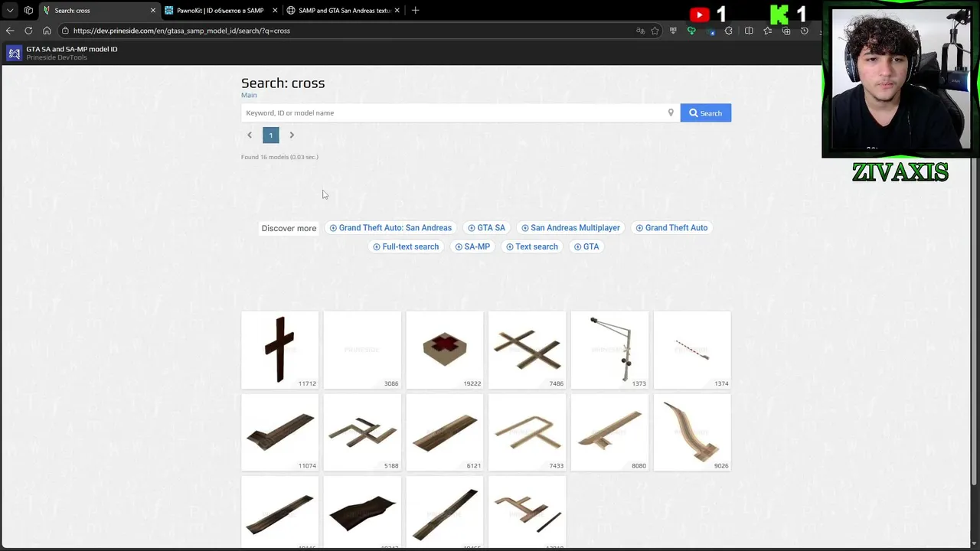Open dark terrain model in bottom row
Image resolution: width=980 pixels, height=551 pixels.
click(x=362, y=511)
